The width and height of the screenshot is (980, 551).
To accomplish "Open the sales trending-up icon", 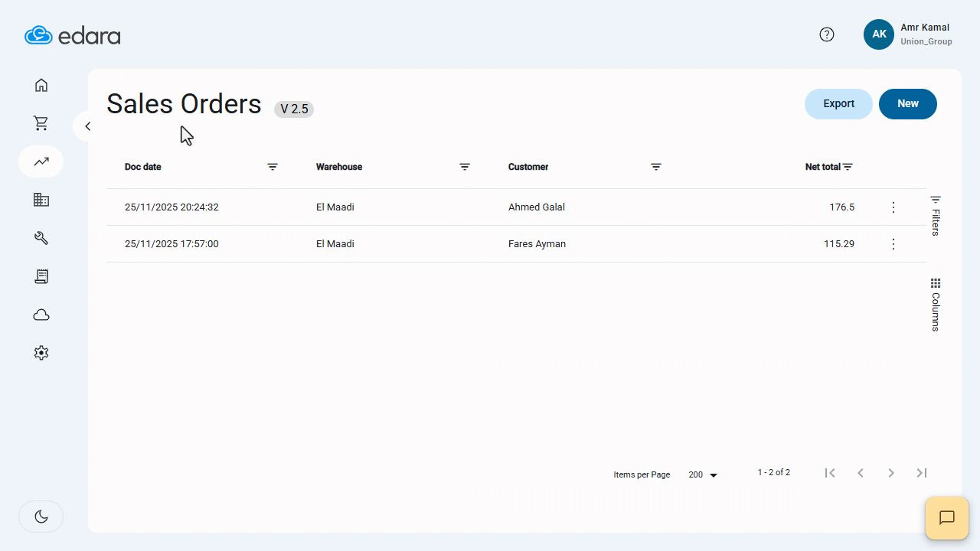I will [x=41, y=161].
